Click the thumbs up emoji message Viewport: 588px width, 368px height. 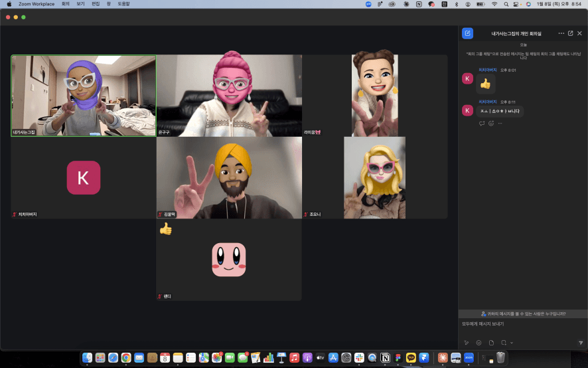485,84
